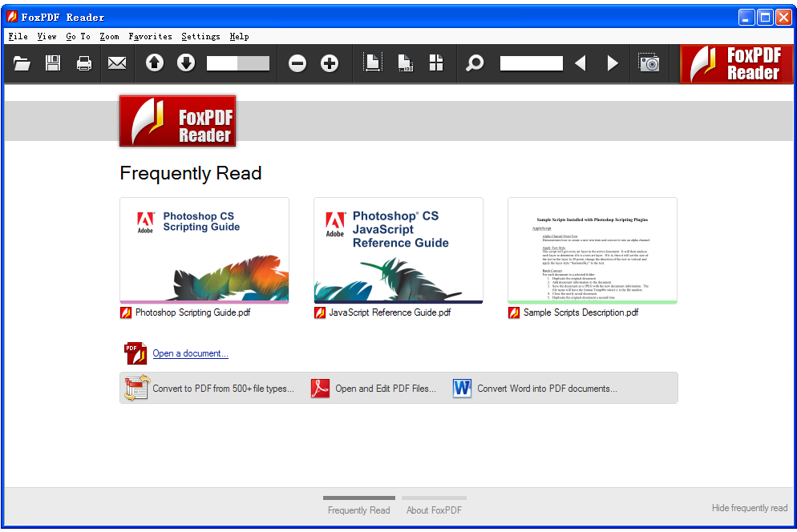Switch to the About FoxPDF tab
The height and width of the screenshot is (532, 797).
pyautogui.click(x=433, y=510)
